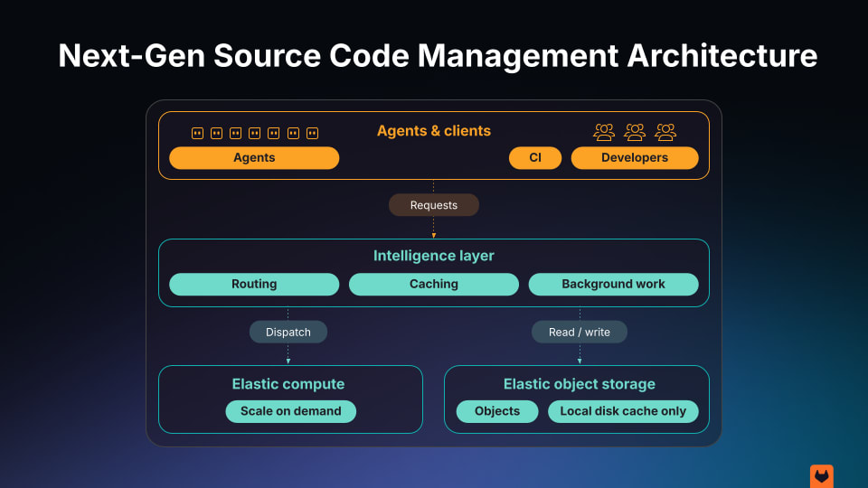This screenshot has width=868, height=488.
Task: Click the Caching pill
Action: click(434, 284)
